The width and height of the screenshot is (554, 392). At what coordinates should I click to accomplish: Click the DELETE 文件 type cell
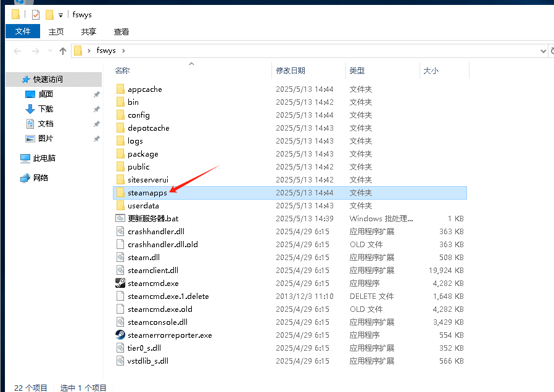[x=371, y=296]
